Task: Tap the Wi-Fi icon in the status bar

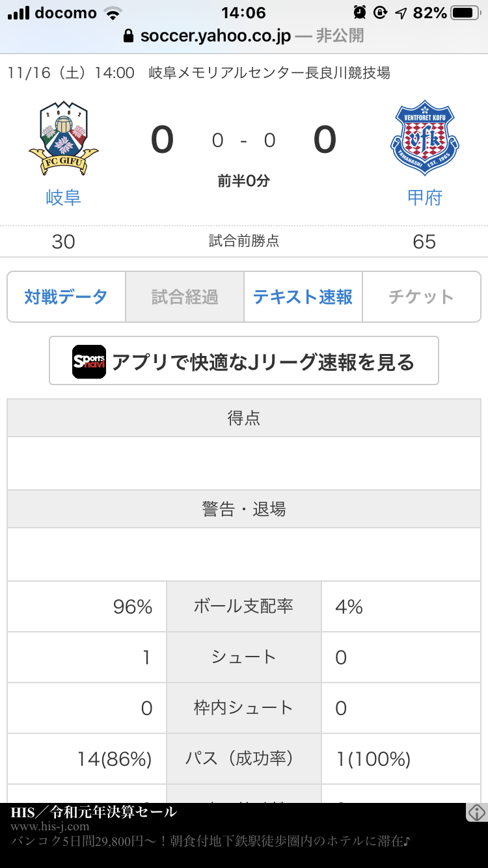Action: [x=113, y=12]
